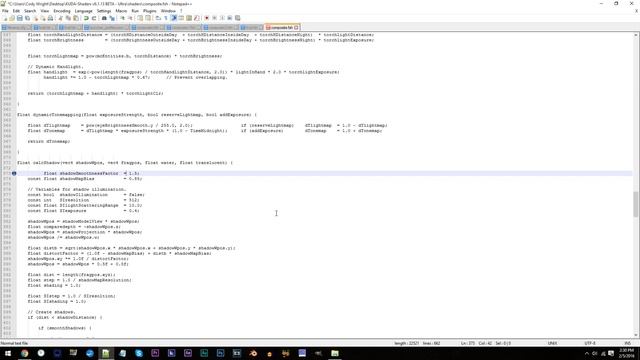Click the '// Dynamic Handlight.' comment line
The width and height of the screenshot is (640, 360).
click(56, 67)
